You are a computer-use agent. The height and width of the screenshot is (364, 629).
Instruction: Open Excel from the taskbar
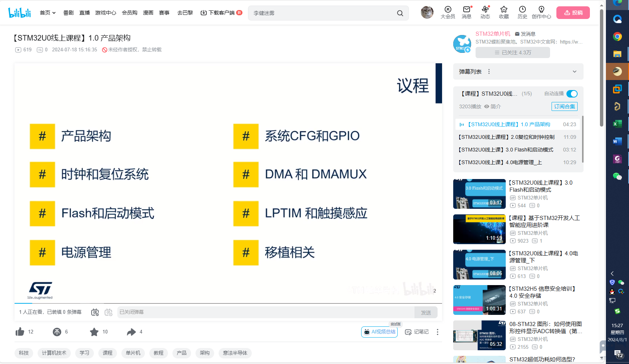pyautogui.click(x=617, y=124)
